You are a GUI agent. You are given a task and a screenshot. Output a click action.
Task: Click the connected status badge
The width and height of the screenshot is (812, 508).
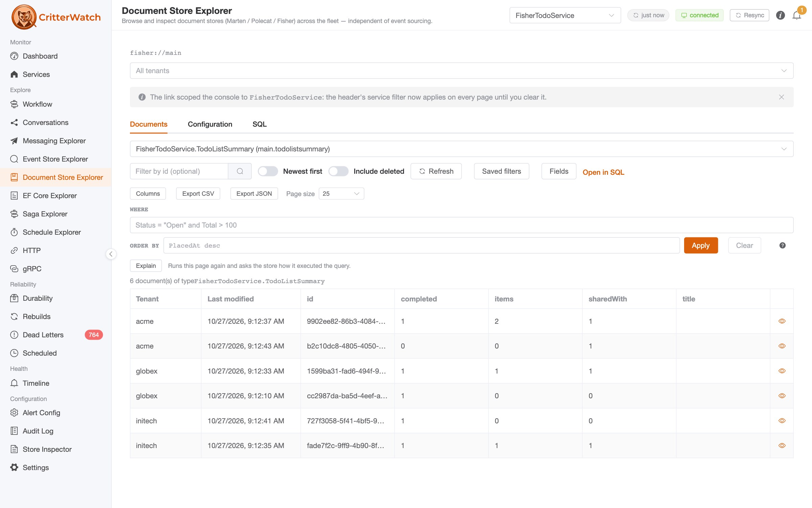click(x=699, y=15)
